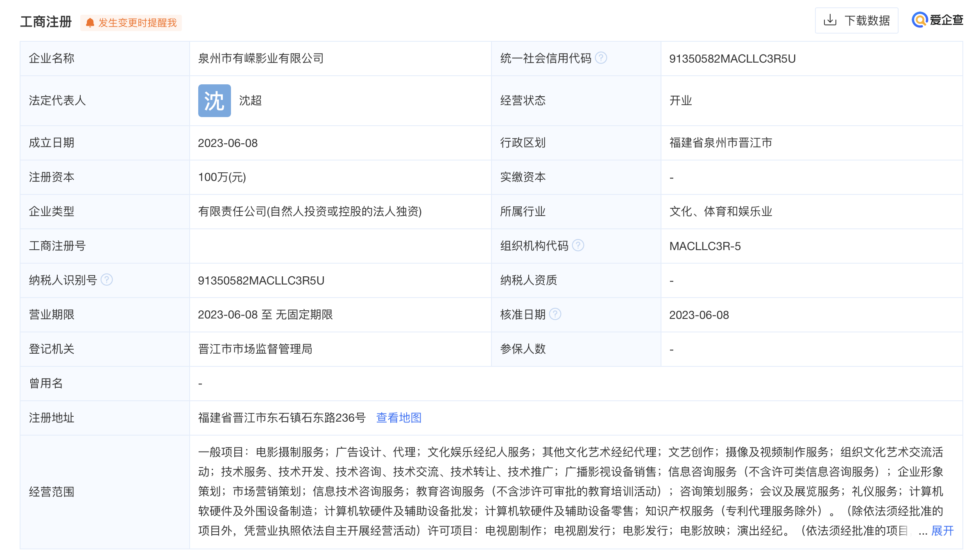This screenshot has height=560, width=978.
Task: Click the blue 沈 avatar tile
Action: tap(214, 101)
